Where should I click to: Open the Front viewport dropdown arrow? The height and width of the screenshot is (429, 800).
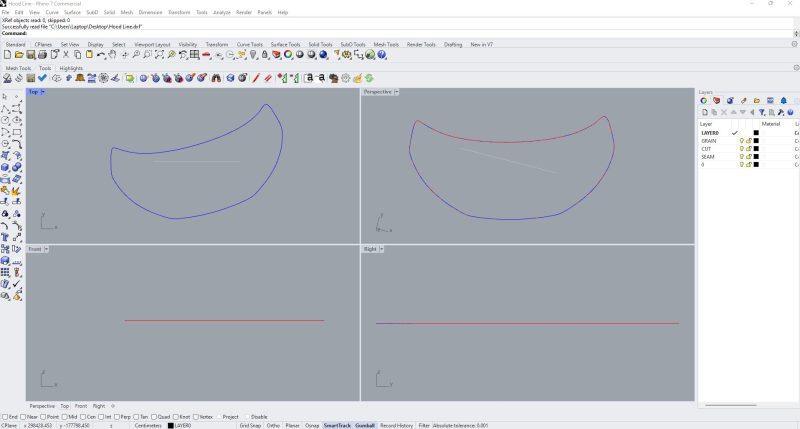pos(46,249)
